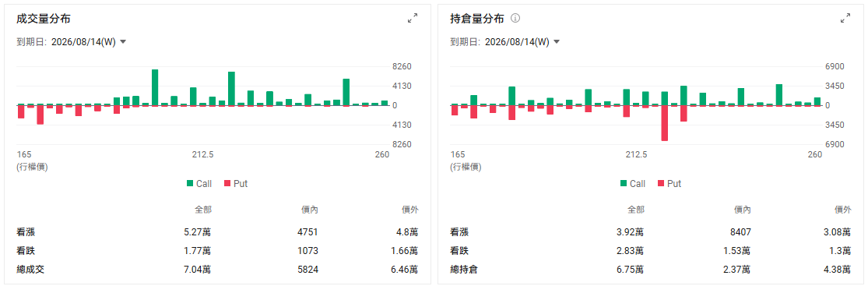Toggle Put legend in 持倉量分布 chart

coord(669,183)
